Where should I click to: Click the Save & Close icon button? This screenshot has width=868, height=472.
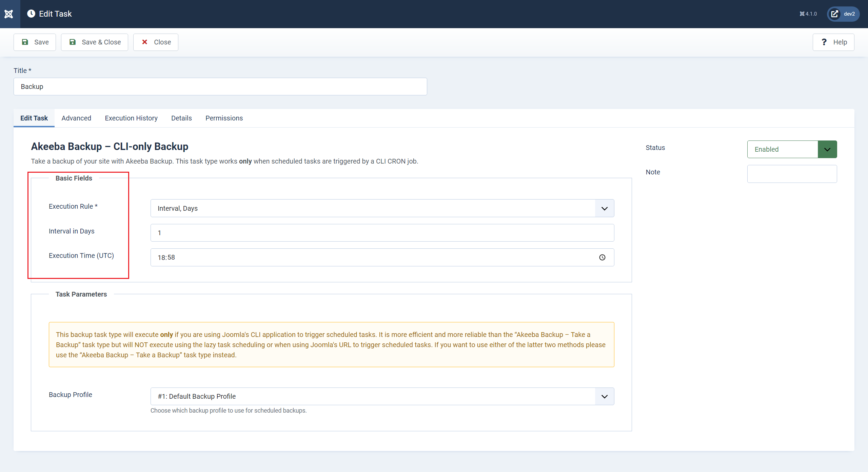pyautogui.click(x=73, y=42)
